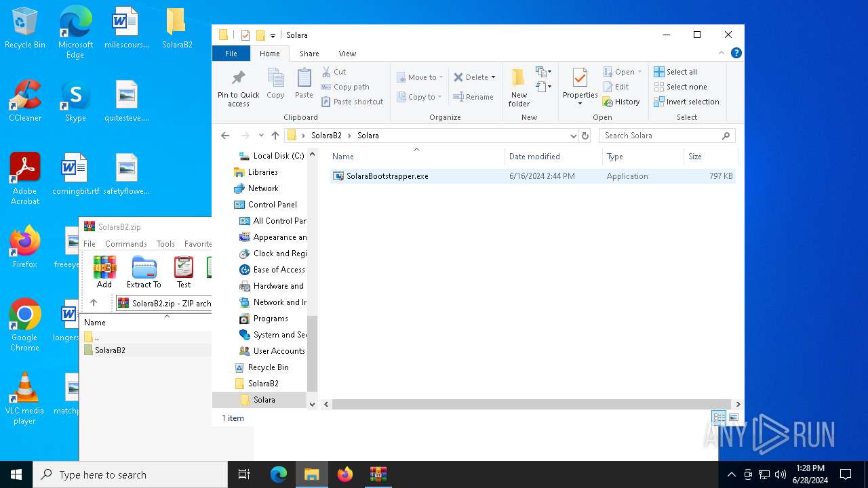This screenshot has width=868, height=488.
Task: Open the Move to dropdown
Action: (420, 77)
